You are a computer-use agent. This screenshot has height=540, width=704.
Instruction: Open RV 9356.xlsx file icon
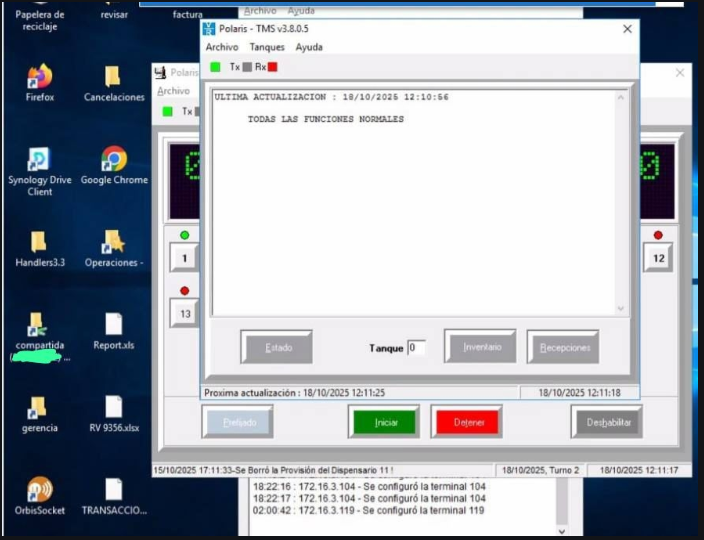pyautogui.click(x=113, y=407)
